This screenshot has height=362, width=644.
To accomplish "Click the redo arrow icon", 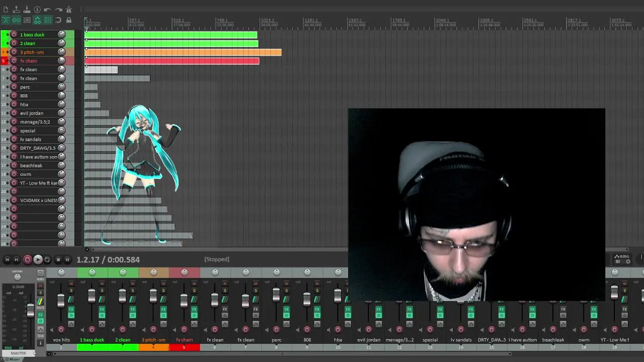I will pos(58,10).
